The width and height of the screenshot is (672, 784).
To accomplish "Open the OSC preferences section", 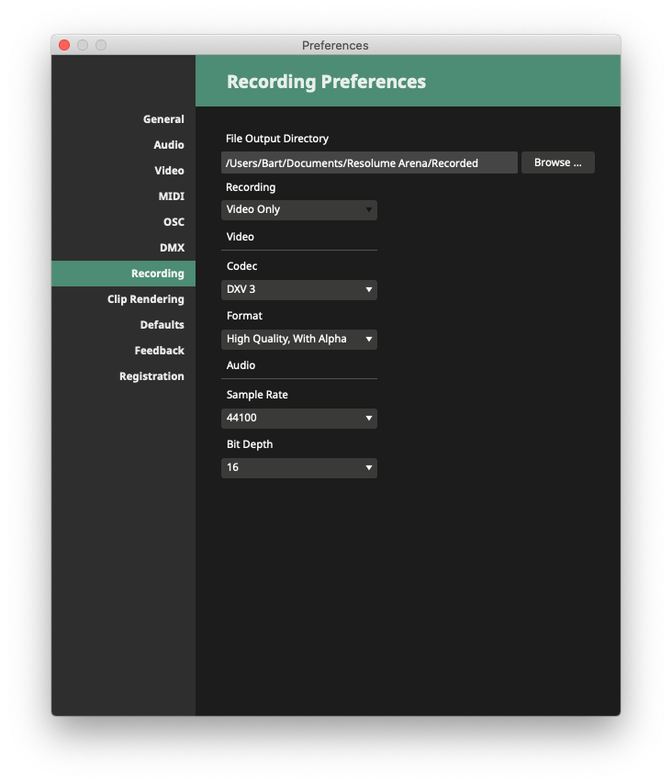I will tap(174, 222).
